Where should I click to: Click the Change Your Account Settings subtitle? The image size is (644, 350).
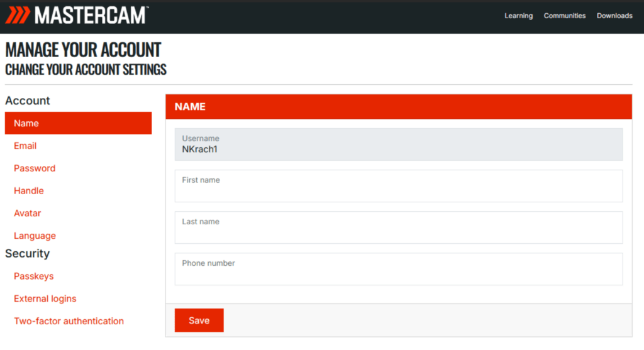click(x=86, y=70)
